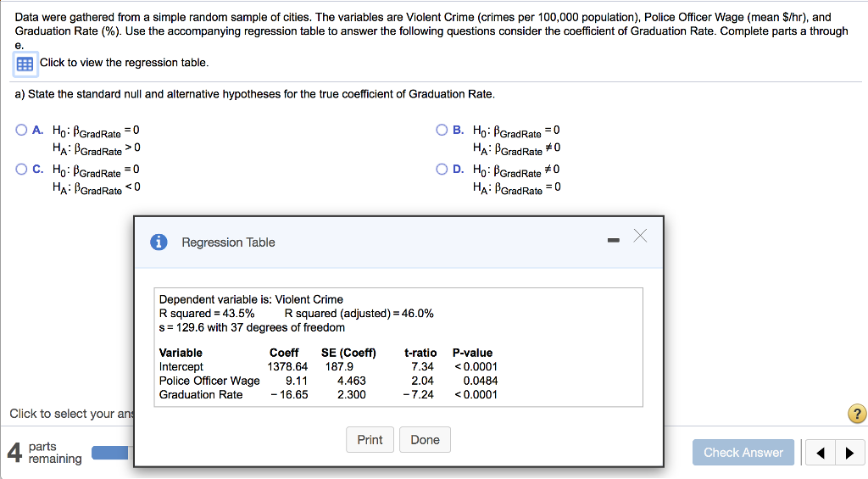Click the 'Variable' column header
Screen dimensions: 868x479
181,353
